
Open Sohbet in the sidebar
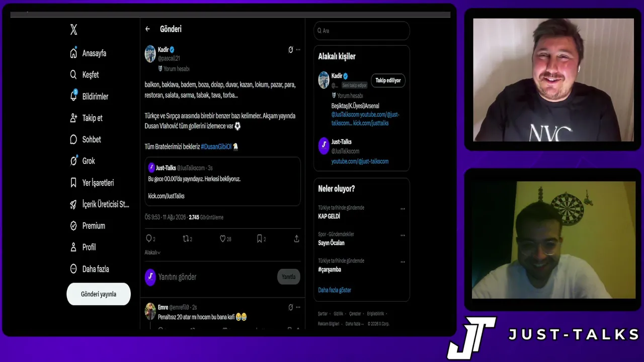pyautogui.click(x=86, y=140)
